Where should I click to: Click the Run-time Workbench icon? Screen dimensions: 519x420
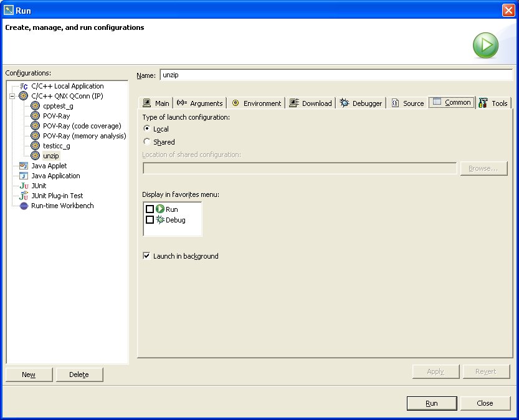coord(24,206)
